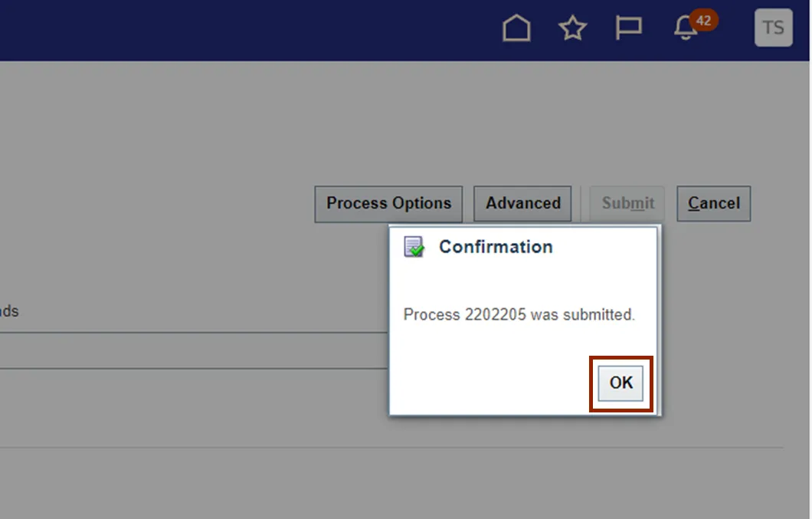
Task: Open the Advanced options
Action: coord(522,204)
